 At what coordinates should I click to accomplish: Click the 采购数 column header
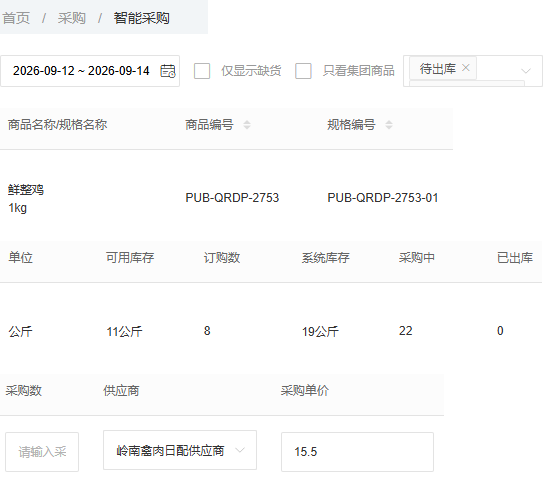click(24, 391)
